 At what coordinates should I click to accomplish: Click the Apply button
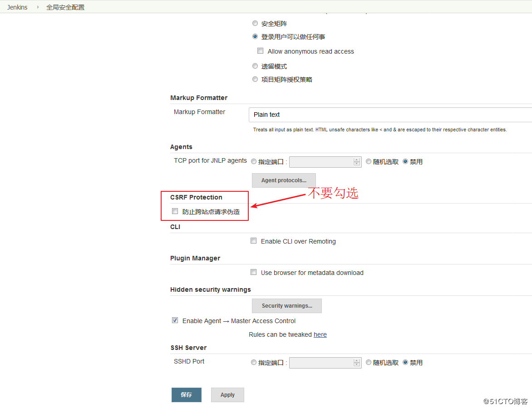227,395
